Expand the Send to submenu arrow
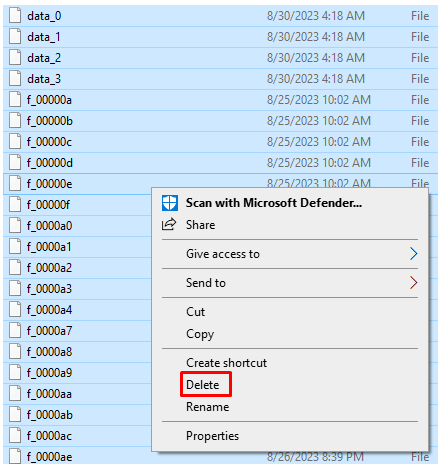Image resolution: width=438 pixels, height=464 pixels. pos(413,283)
